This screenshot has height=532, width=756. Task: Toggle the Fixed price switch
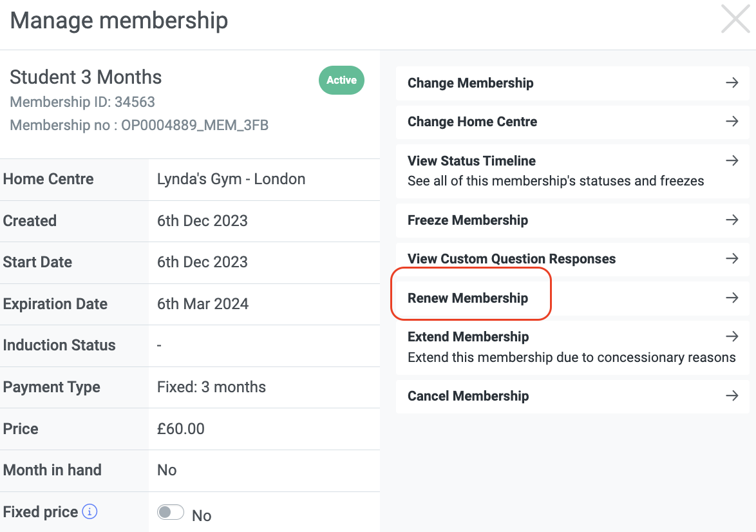170,512
